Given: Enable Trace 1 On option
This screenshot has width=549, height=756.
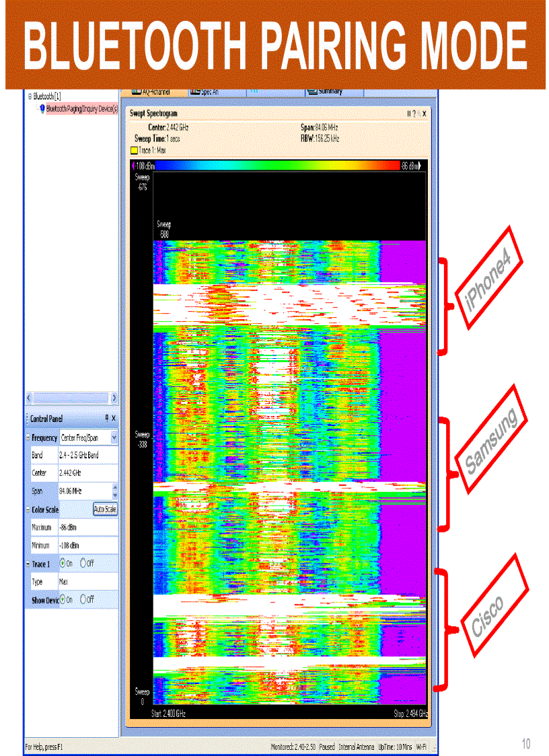Looking at the screenshot, I should 63,563.
